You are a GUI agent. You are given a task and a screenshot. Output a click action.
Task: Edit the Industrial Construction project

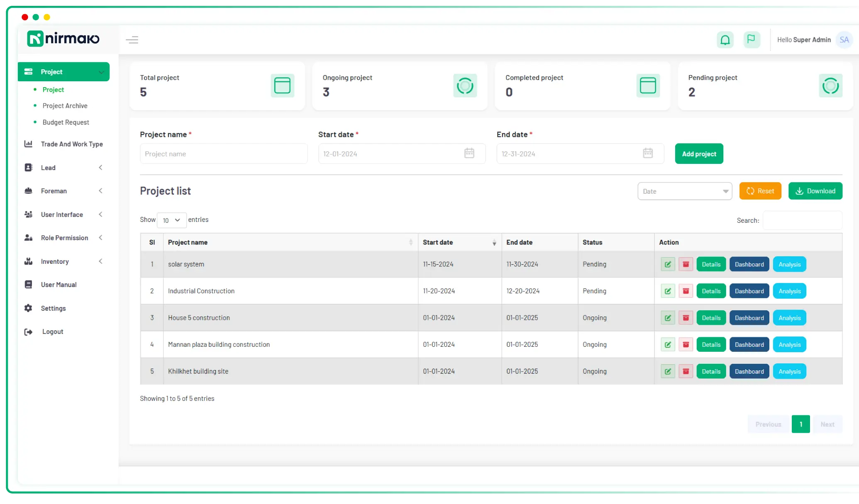tap(668, 291)
